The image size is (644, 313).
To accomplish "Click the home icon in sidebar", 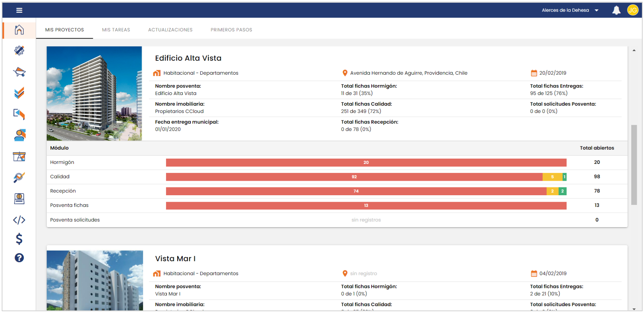I will 19,30.
